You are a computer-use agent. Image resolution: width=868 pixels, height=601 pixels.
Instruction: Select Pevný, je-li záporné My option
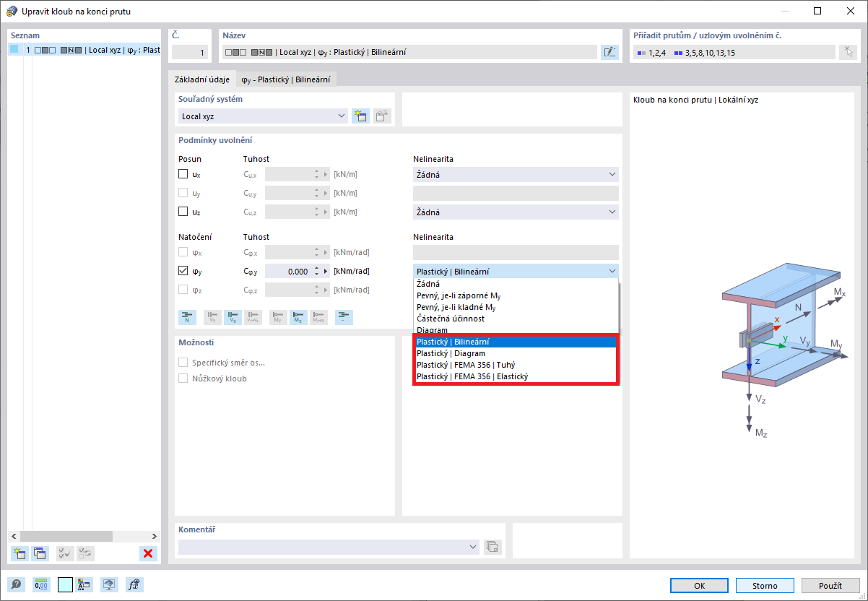(516, 295)
